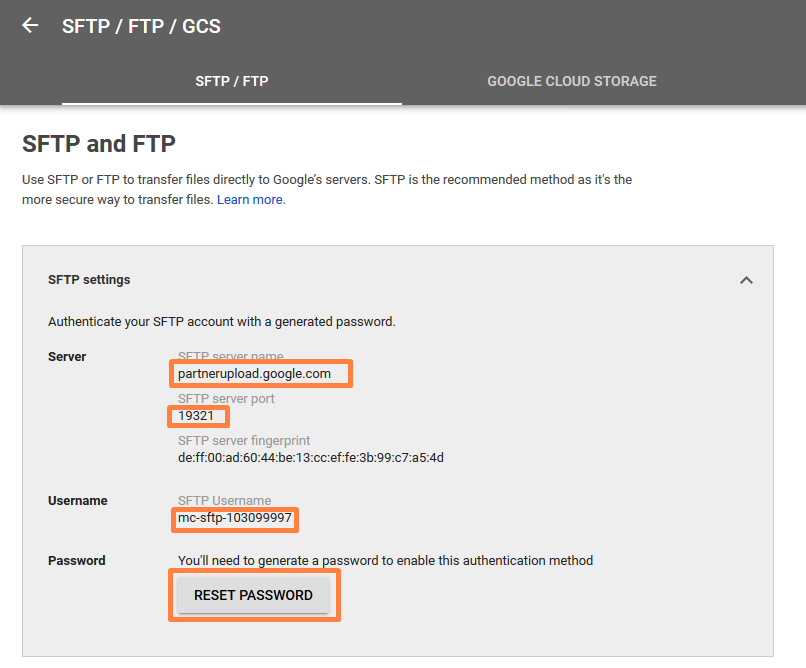Viewport: 806px width, 668px height.
Task: Click the SFTP settings section title
Action: pyautogui.click(x=89, y=280)
